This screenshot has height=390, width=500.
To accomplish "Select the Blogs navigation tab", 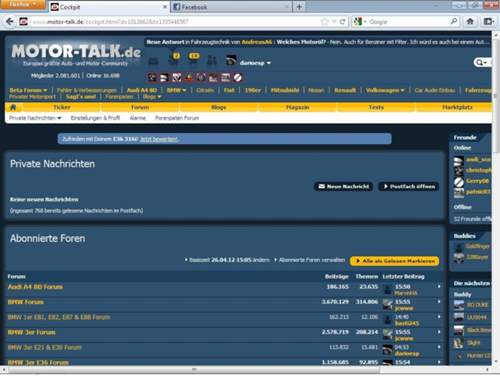I will [x=219, y=107].
